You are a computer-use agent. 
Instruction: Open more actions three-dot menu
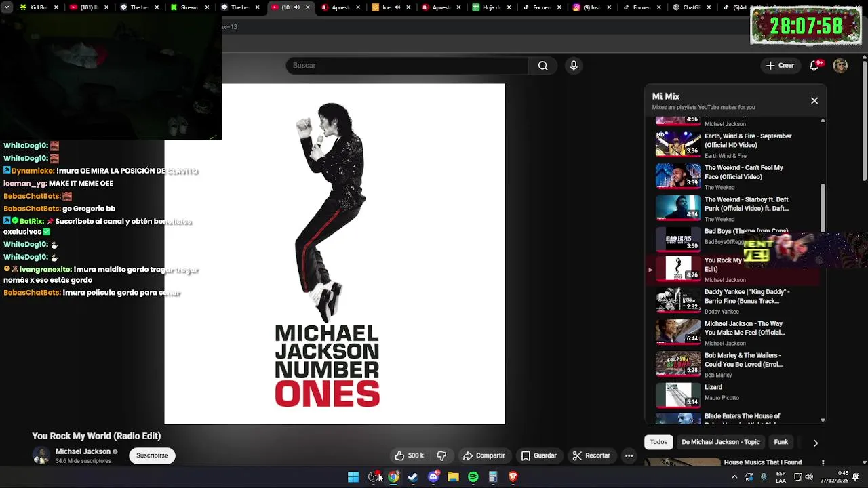pos(629,455)
